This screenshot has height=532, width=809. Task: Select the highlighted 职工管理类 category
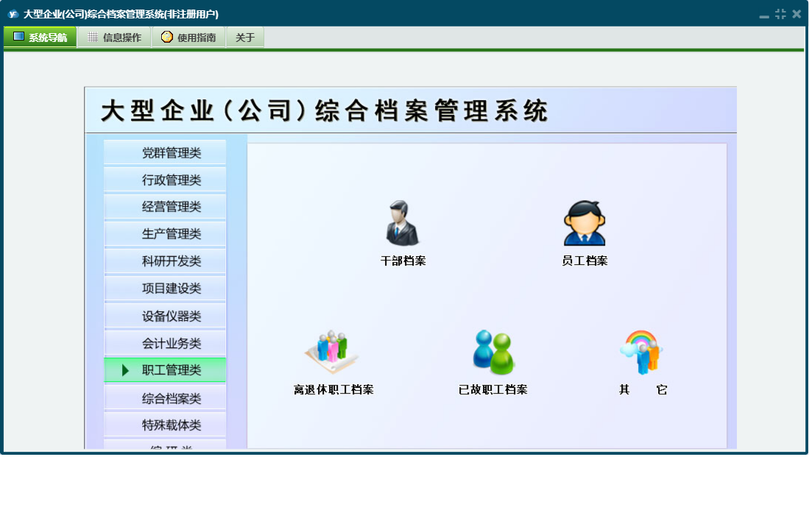[165, 370]
